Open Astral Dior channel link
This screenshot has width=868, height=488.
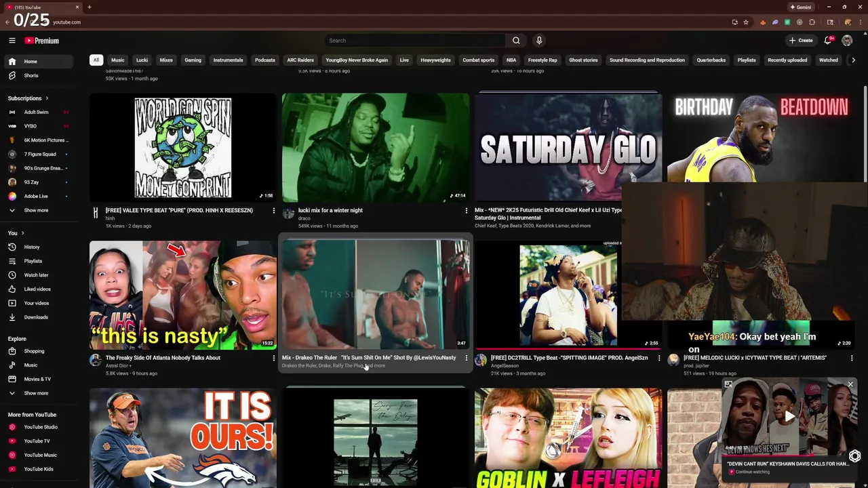[x=117, y=366]
